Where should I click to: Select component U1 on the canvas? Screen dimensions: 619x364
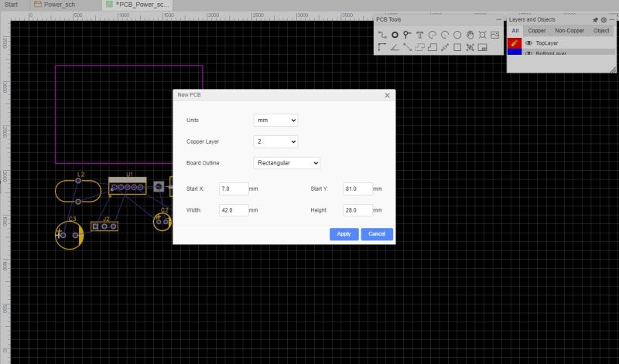point(127,185)
